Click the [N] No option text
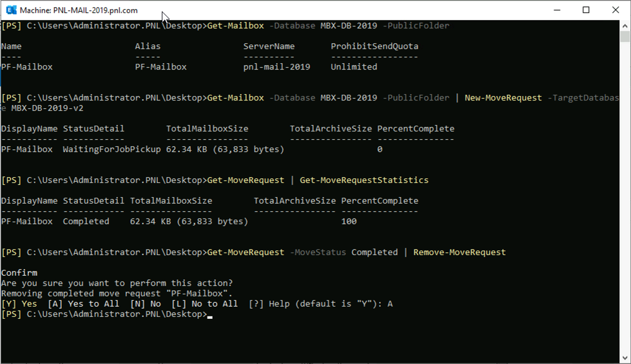The image size is (631, 364). click(145, 304)
